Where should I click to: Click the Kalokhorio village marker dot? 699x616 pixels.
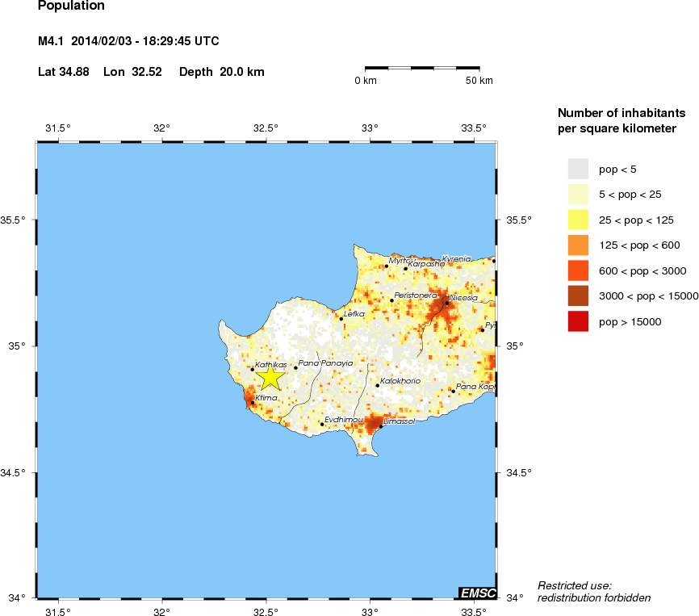pyautogui.click(x=377, y=385)
